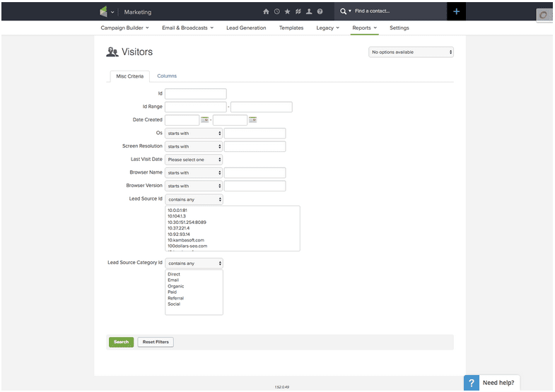Screen dimensions: 555x392
Task: Expand the Lead Source Category Id operator dropdown
Action: 194,263
